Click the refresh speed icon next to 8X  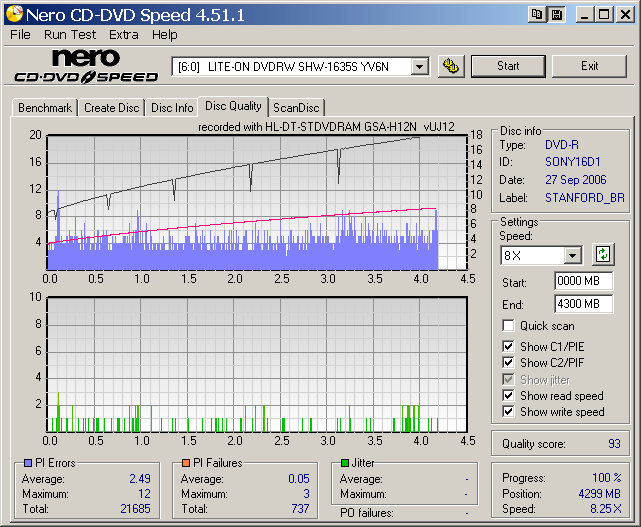(603, 254)
